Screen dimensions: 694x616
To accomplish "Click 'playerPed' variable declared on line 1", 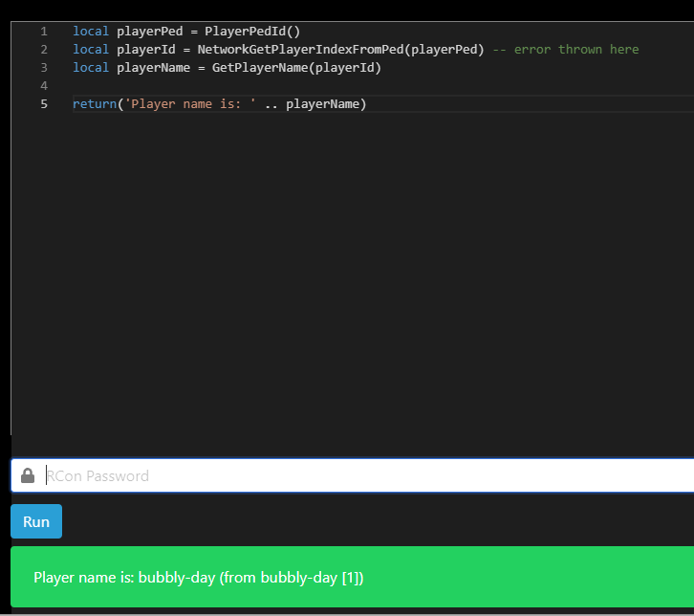I will coord(149,32).
